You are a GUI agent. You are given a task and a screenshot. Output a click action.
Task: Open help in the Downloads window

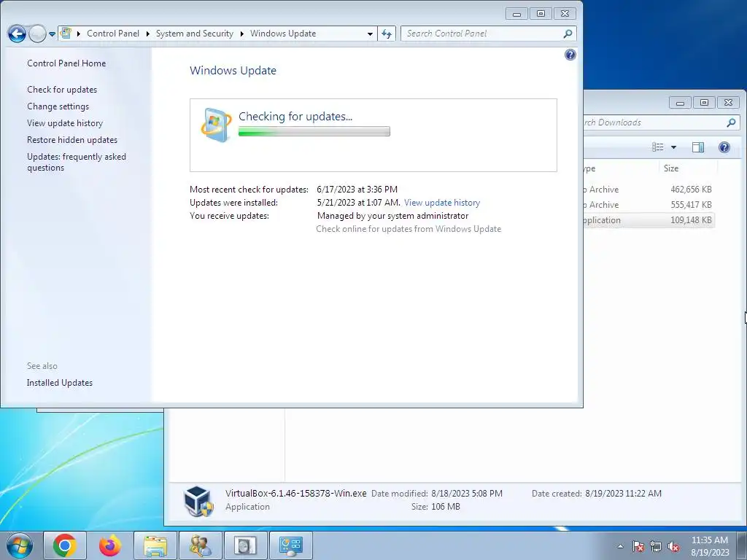(x=724, y=147)
